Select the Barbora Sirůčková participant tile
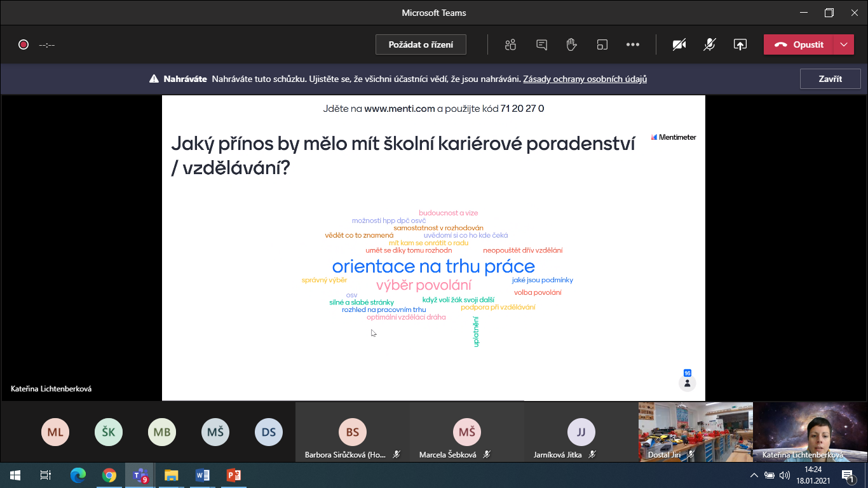The image size is (868, 488). click(x=352, y=432)
